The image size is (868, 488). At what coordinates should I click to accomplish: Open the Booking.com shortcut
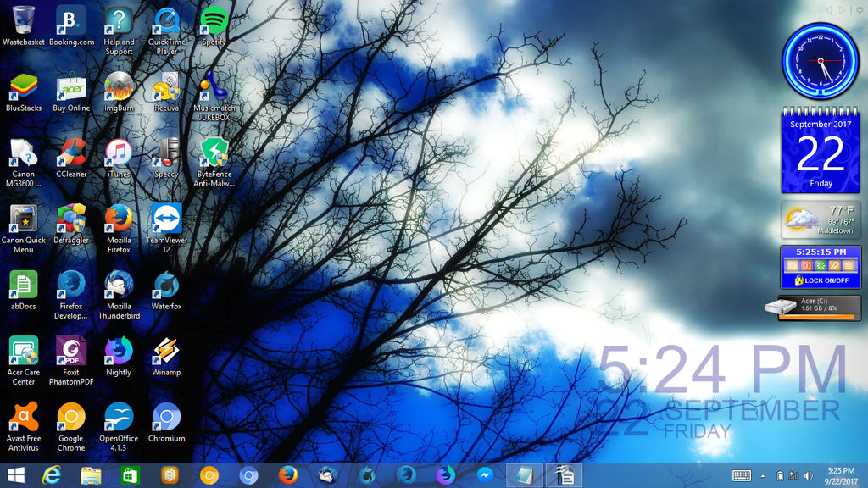(70, 19)
